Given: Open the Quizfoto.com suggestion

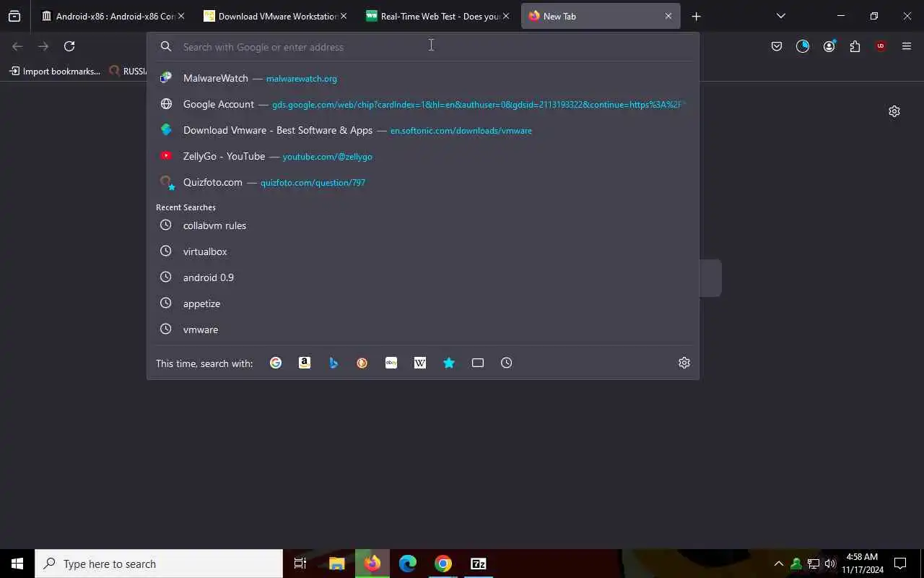Looking at the screenshot, I should [x=423, y=182].
